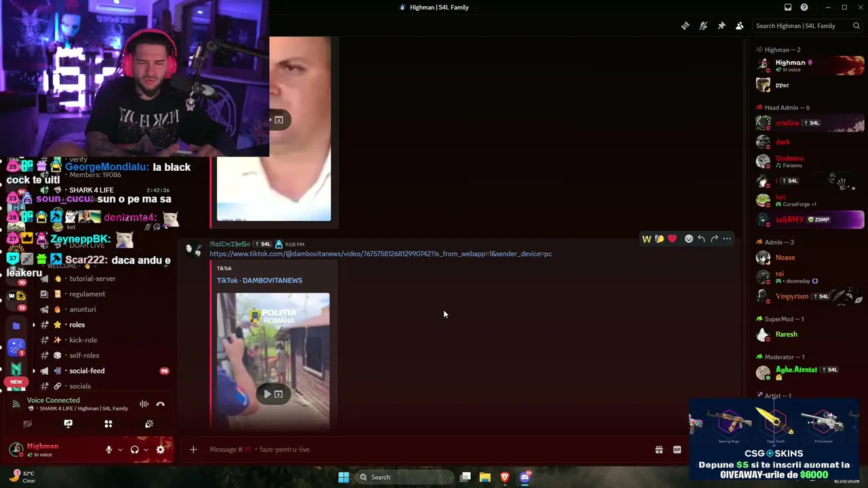View Highman's profile in member list
This screenshot has height=488, width=868.
[810, 65]
